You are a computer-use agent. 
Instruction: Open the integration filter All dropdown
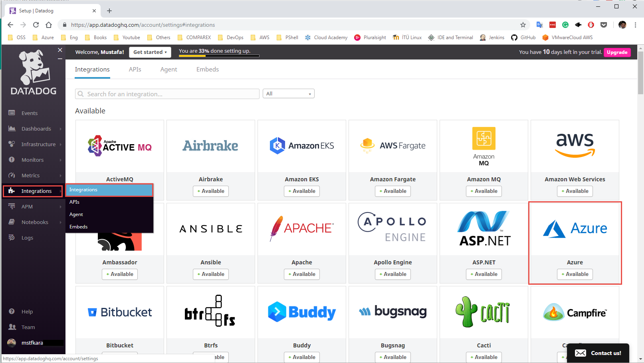(289, 93)
